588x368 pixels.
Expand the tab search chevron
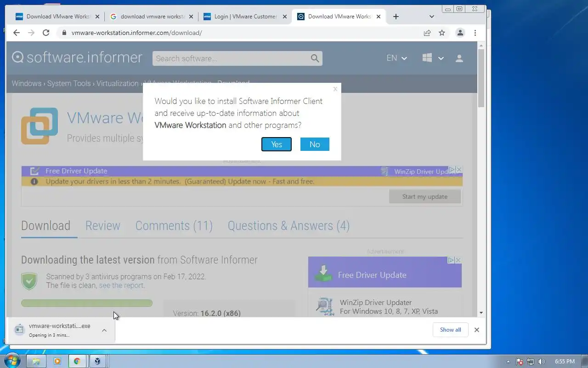pyautogui.click(x=431, y=17)
